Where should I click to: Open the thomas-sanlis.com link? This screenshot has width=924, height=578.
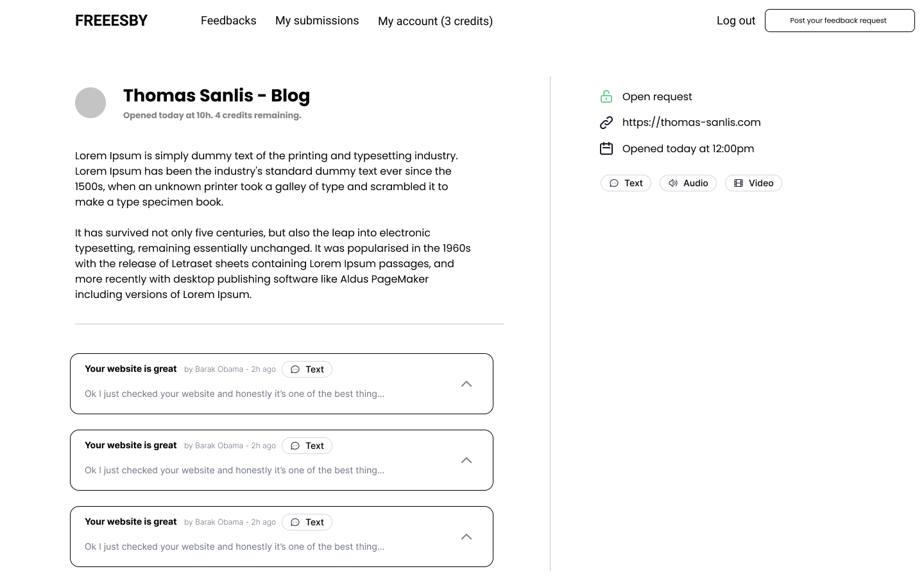[x=691, y=123]
